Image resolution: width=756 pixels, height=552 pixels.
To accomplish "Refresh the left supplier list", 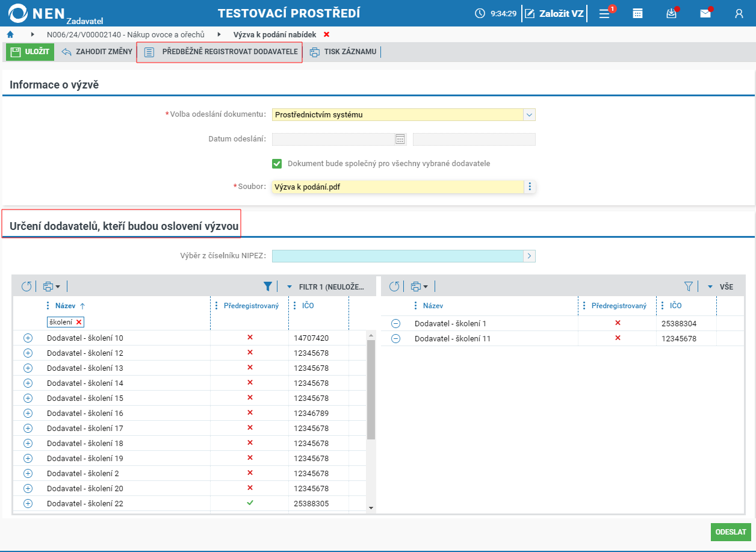I will point(26,287).
